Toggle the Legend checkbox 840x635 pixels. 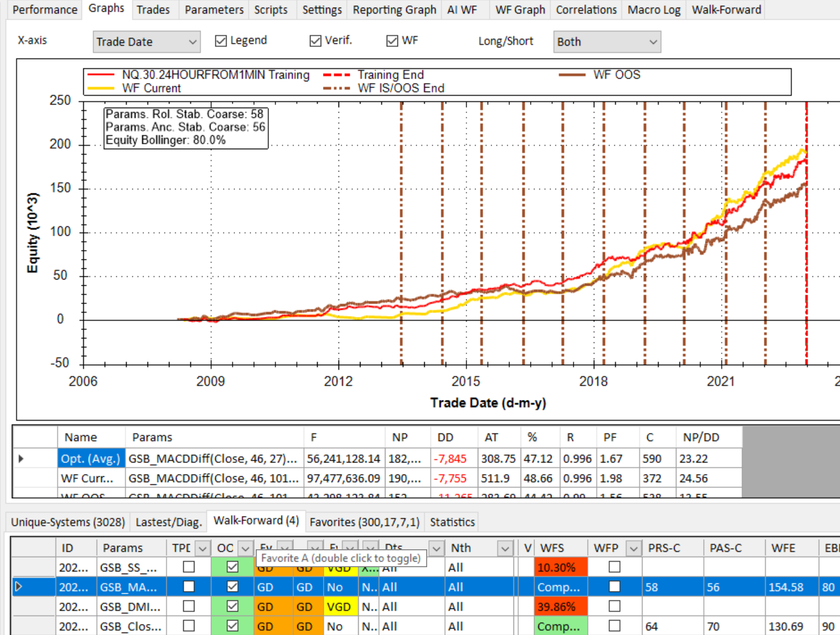[221, 40]
